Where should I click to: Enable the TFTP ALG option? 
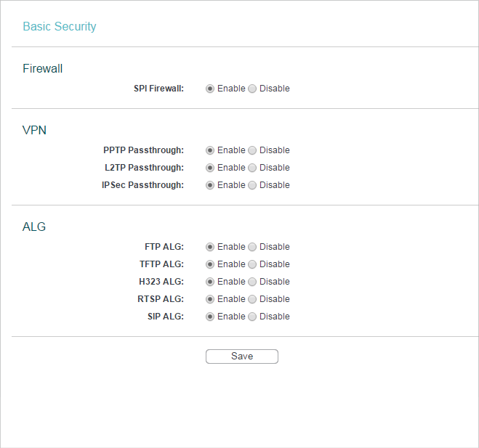[x=210, y=264]
